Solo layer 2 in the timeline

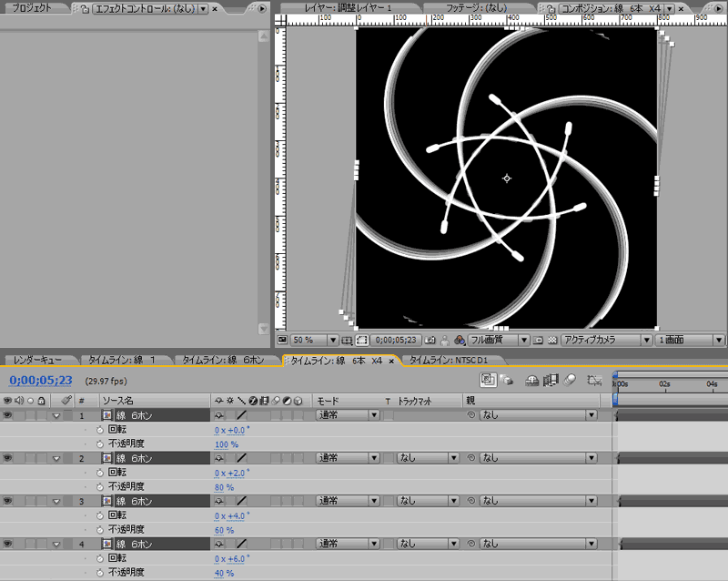(x=30, y=459)
